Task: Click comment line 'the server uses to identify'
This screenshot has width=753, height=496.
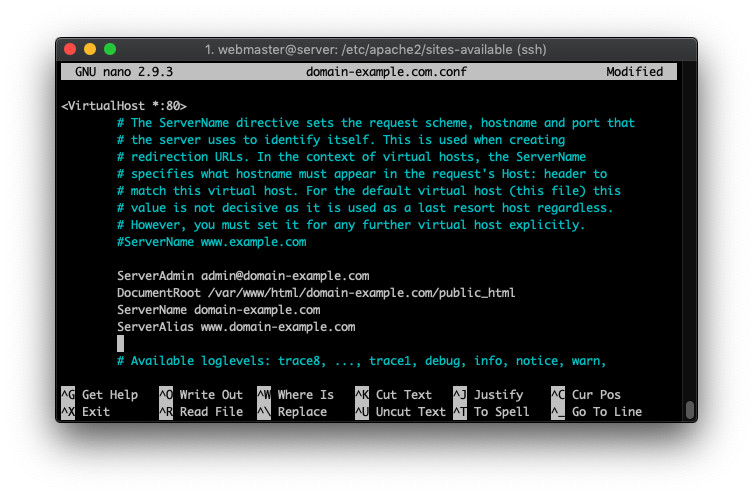Action: coord(341,140)
